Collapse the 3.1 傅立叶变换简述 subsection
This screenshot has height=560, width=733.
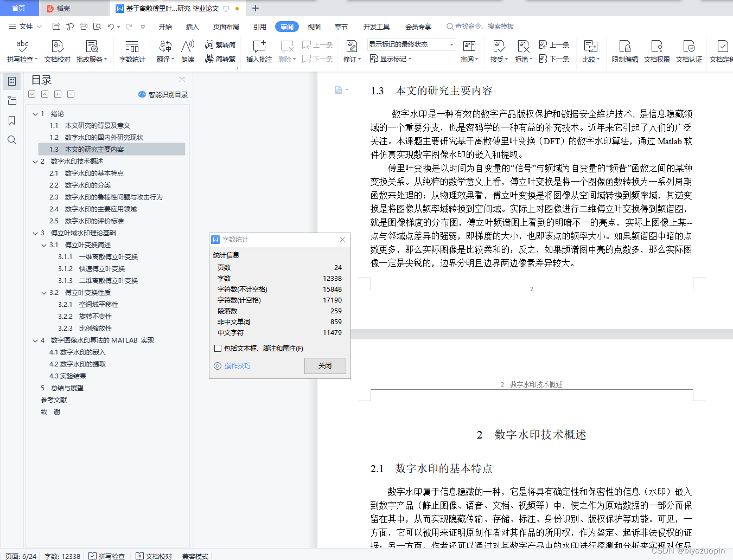click(44, 245)
